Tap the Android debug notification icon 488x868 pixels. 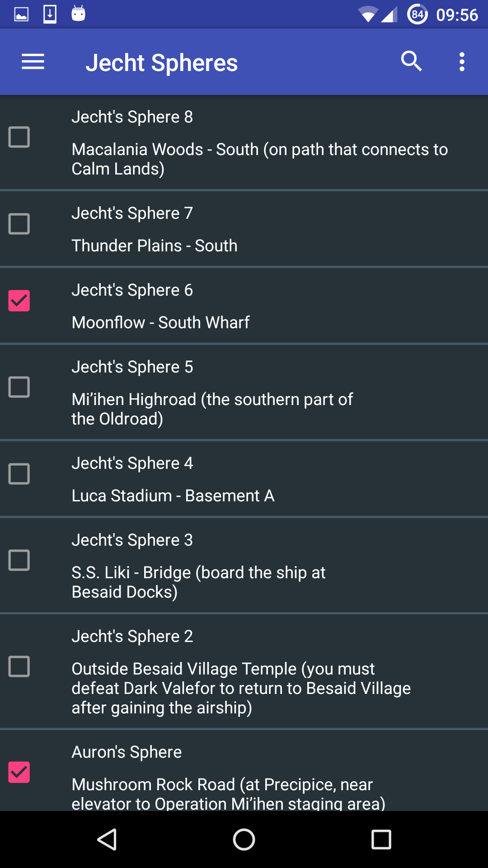coord(78,14)
